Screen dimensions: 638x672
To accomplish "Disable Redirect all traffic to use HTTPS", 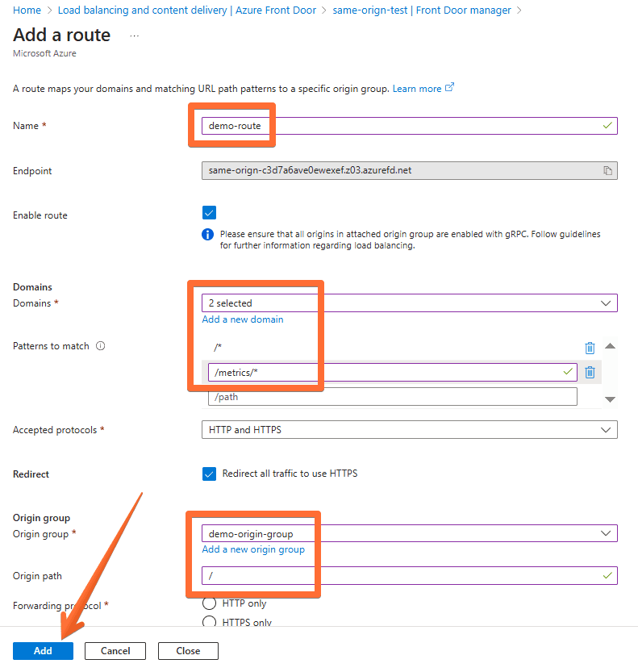I will [209, 474].
